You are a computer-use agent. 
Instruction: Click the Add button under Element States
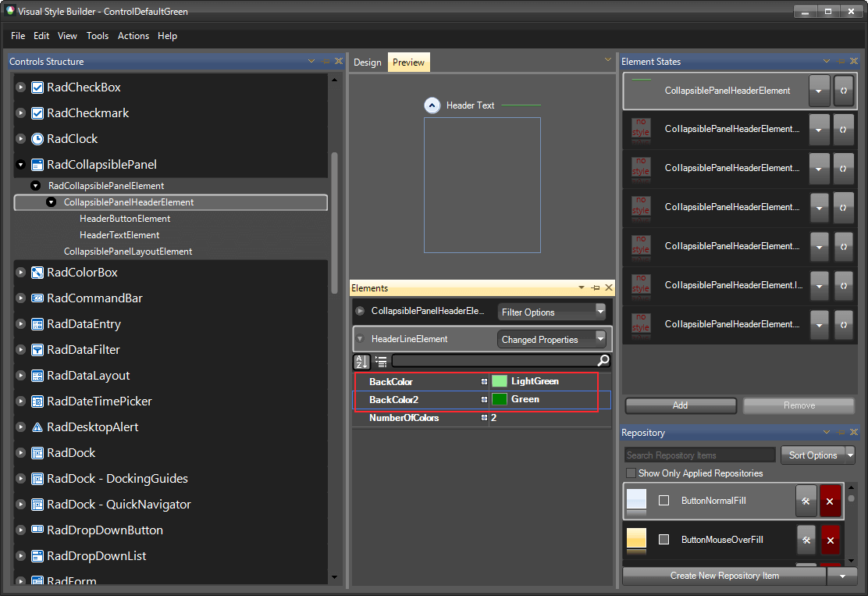coord(679,405)
